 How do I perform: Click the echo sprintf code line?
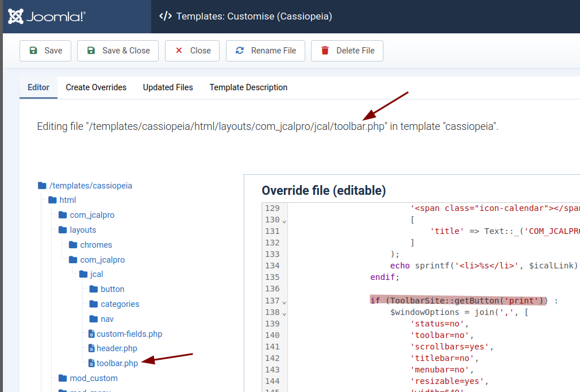coord(484,266)
